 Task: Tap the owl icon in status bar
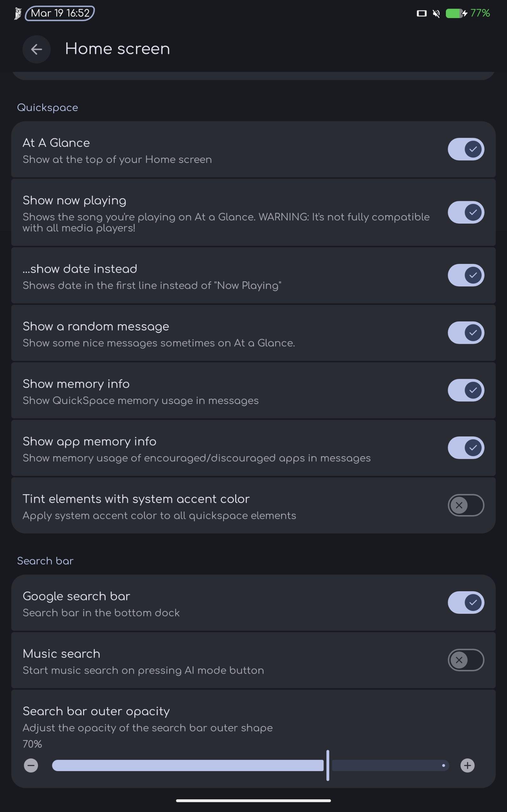point(17,13)
